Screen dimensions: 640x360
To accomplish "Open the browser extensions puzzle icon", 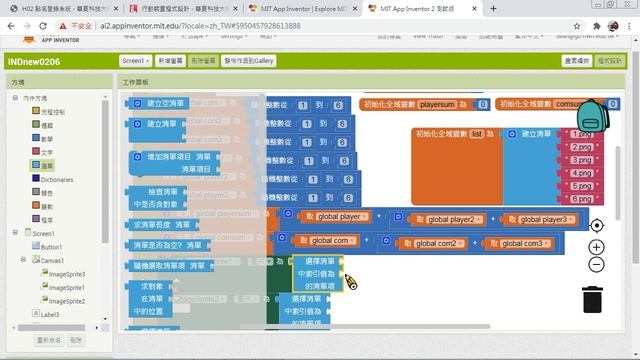I will 596,26.
